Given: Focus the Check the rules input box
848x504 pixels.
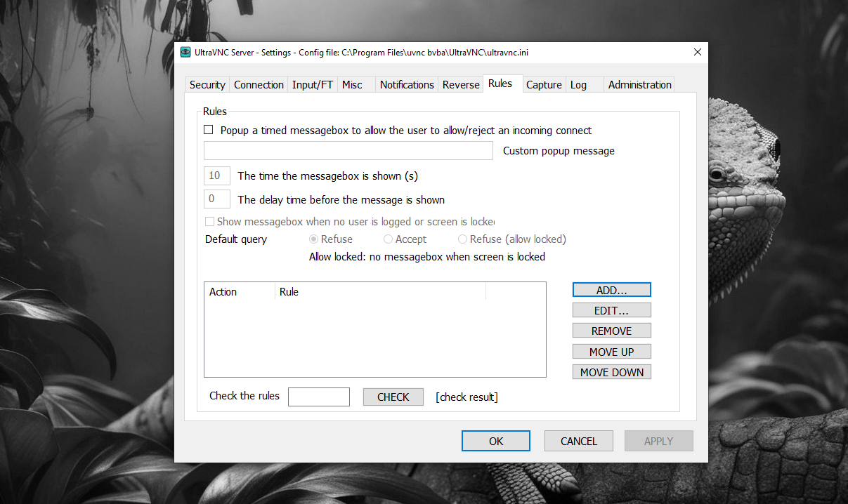Looking at the screenshot, I should [x=319, y=397].
